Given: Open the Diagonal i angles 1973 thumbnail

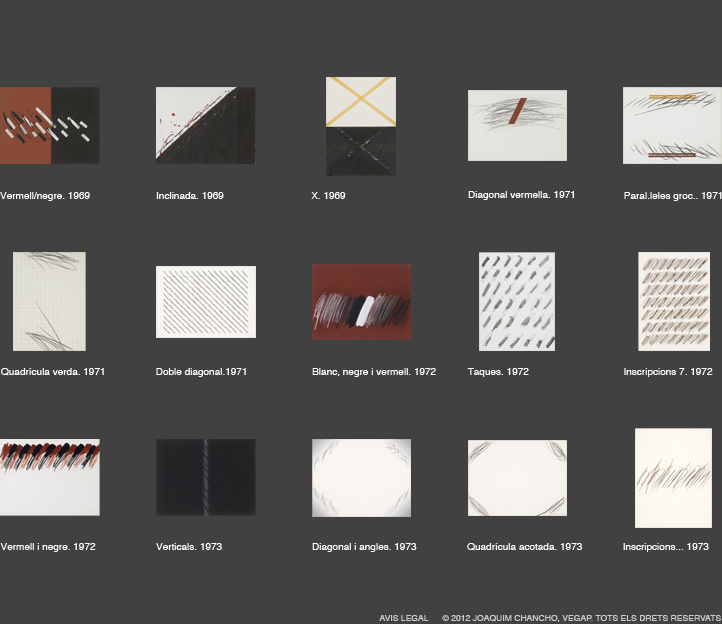Looking at the screenshot, I should coord(361,477).
